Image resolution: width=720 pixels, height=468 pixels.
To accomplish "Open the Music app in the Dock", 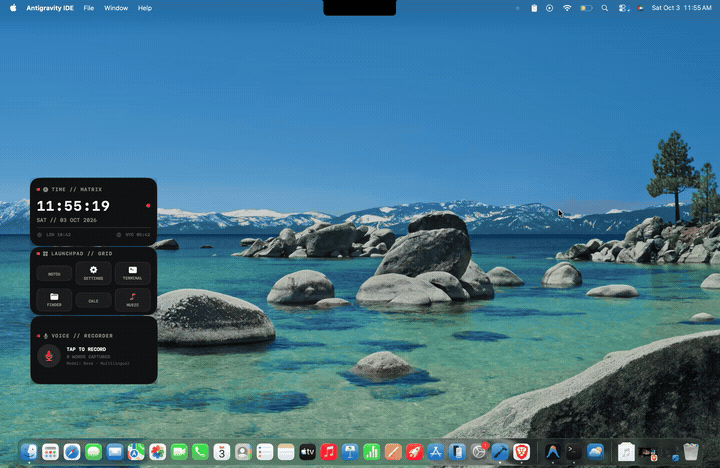I will (x=329, y=452).
